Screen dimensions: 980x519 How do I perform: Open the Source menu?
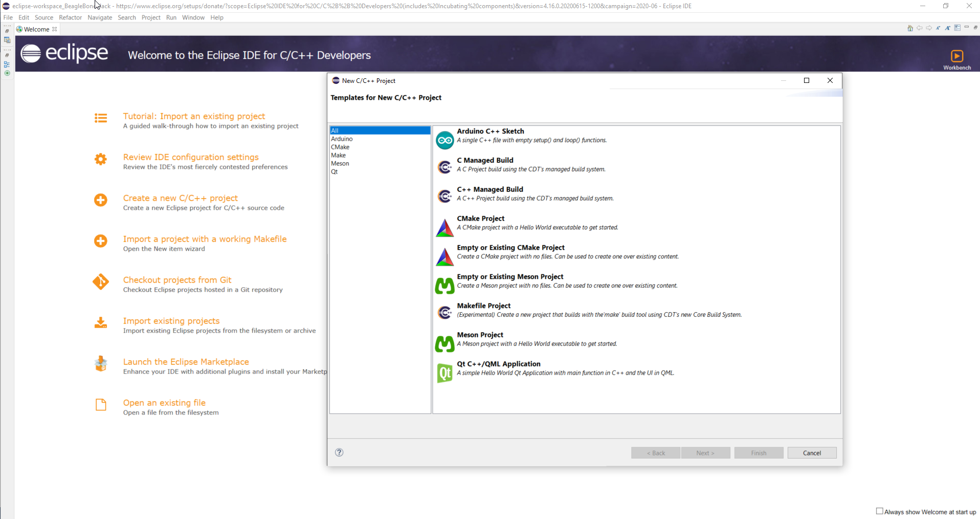pos(44,17)
